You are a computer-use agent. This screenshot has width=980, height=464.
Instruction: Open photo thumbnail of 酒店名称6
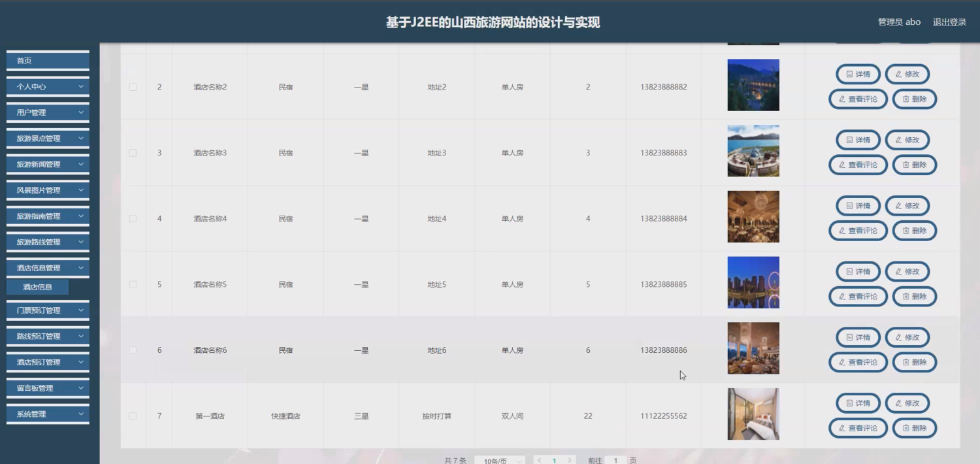coord(753,348)
